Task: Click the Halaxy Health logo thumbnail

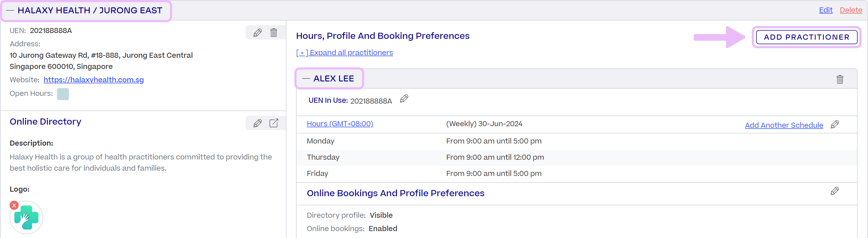Action: (26, 218)
